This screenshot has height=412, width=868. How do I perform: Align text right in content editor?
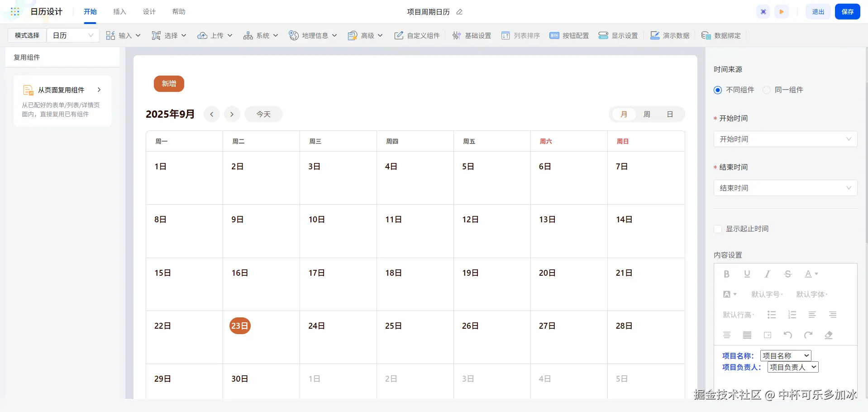pos(833,315)
